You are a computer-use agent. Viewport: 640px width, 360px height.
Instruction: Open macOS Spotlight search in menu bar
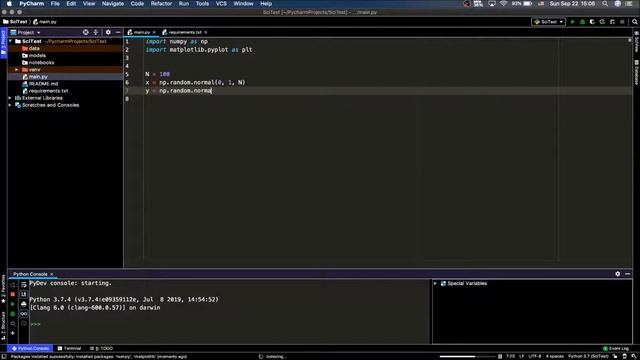pyautogui.click(x=605, y=4)
